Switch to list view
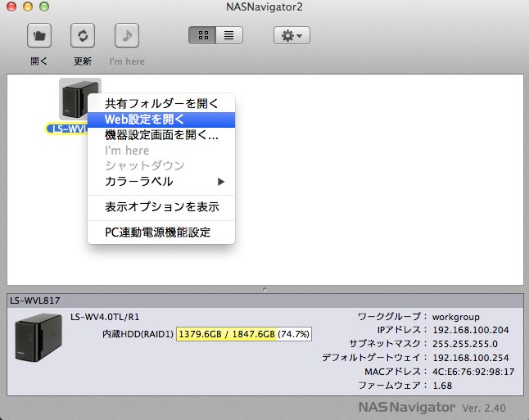The width and height of the screenshot is (529, 420). (x=229, y=35)
